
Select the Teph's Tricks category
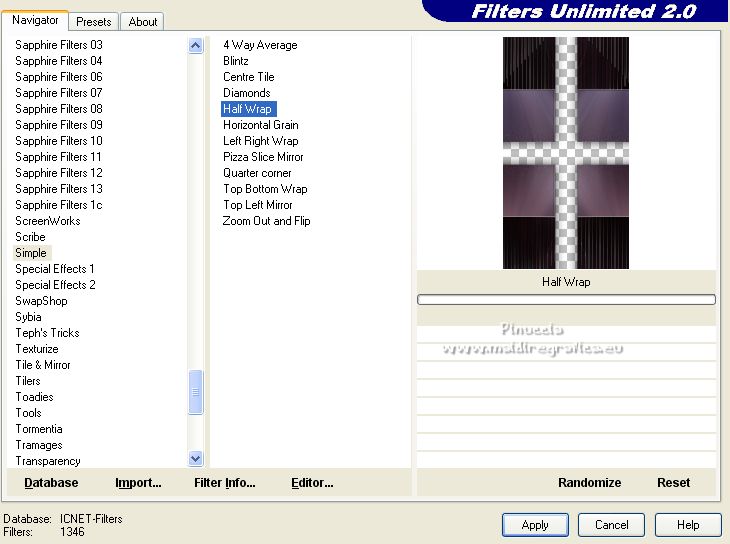point(47,333)
